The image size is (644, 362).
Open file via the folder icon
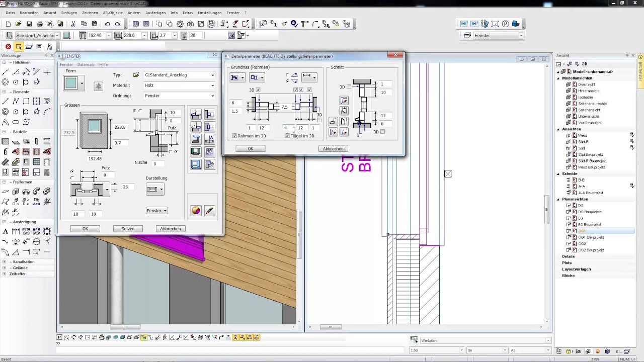pyautogui.click(x=19, y=24)
